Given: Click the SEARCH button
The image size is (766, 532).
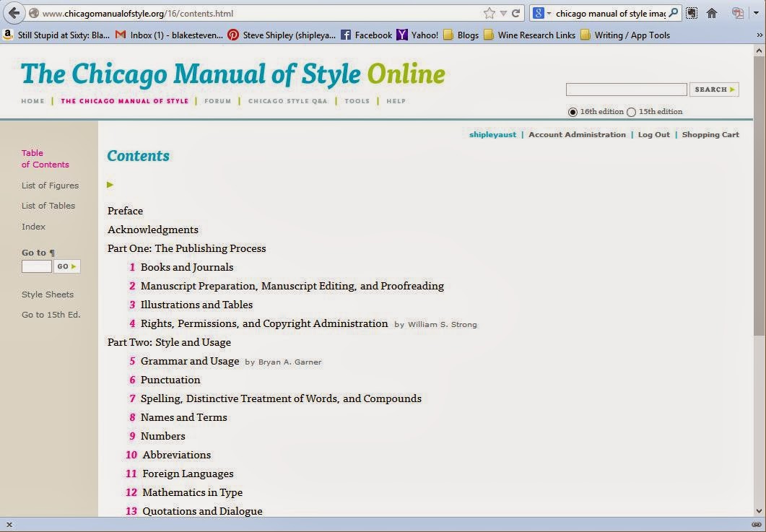Looking at the screenshot, I should coord(714,90).
